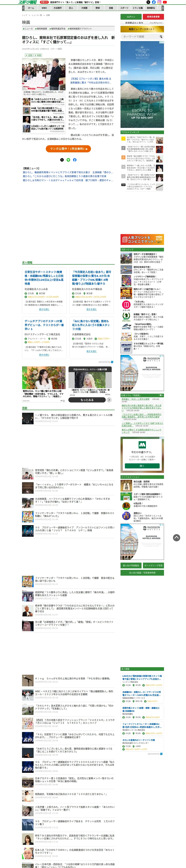Share the article on LINE
This screenshot has width=186, height=868.
(x=68, y=160)
